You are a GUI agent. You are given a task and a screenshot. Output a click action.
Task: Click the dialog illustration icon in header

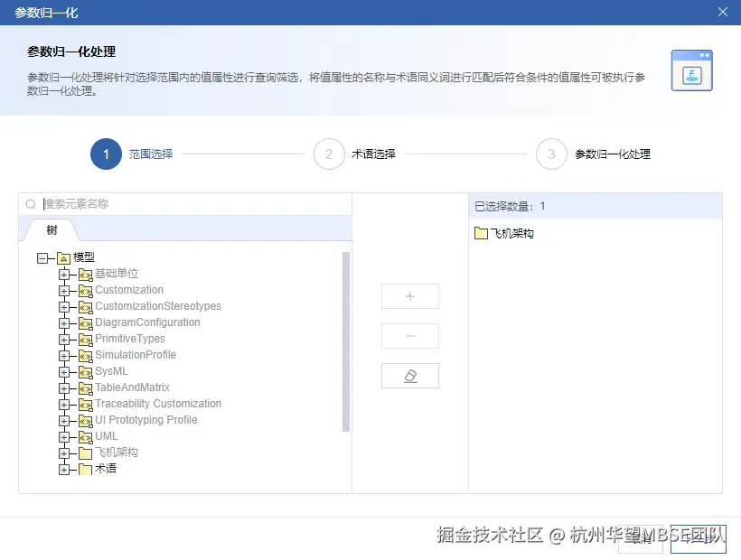pos(692,70)
